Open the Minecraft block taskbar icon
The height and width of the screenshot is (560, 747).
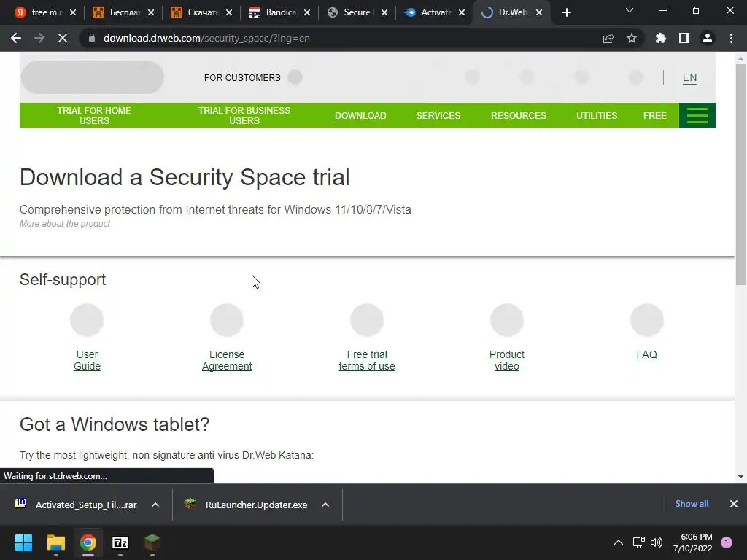click(x=152, y=542)
